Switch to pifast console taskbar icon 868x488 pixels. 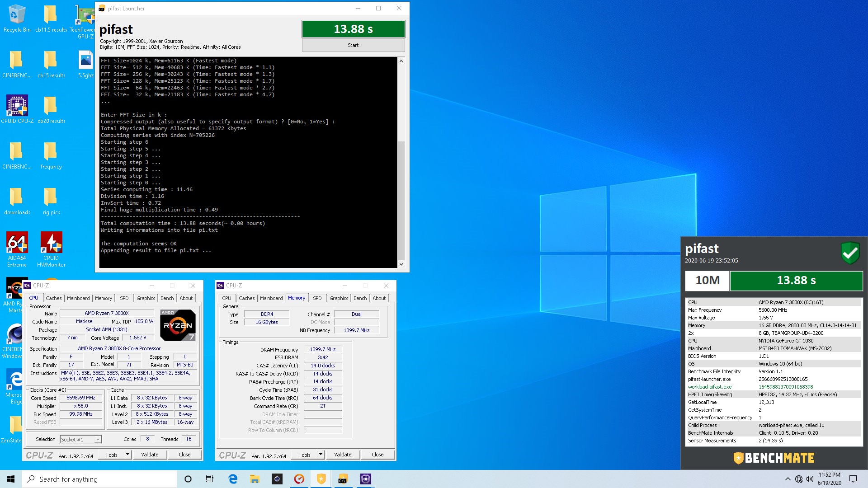pos(343,479)
